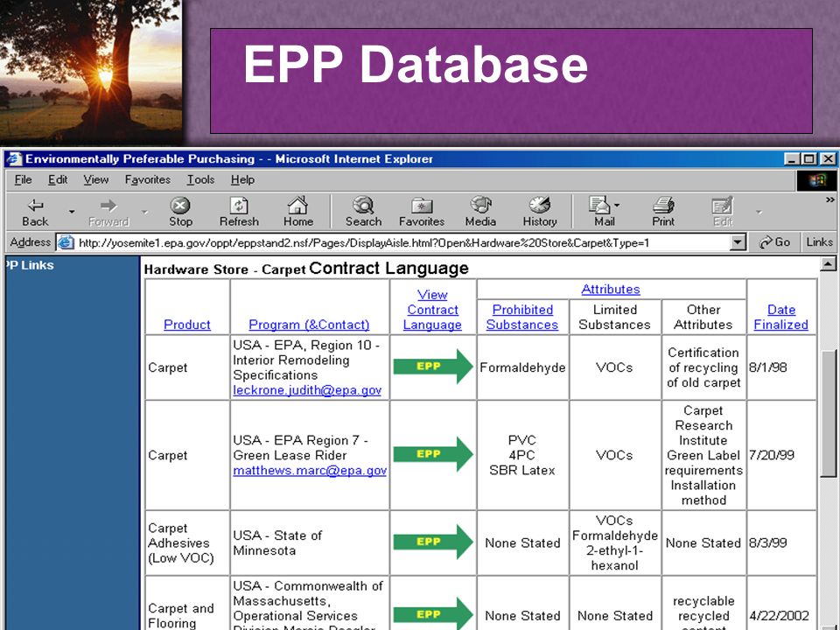Viewport: 840px width, 630px height.
Task: Show browsing History from the toolbar
Action: pos(540,212)
